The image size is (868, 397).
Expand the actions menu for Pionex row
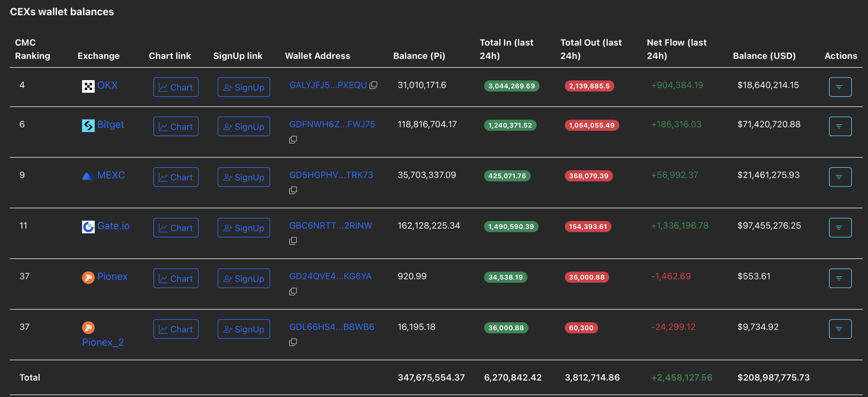coord(840,278)
